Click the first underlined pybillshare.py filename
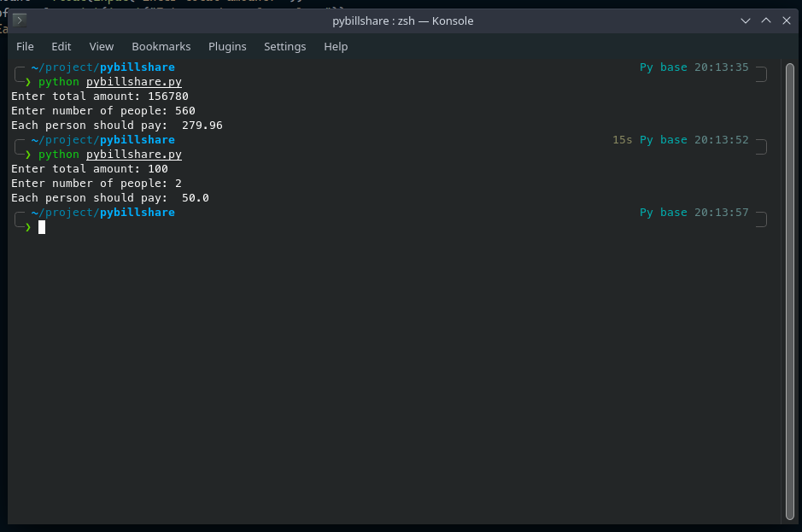This screenshot has width=802, height=532. pyautogui.click(x=134, y=82)
